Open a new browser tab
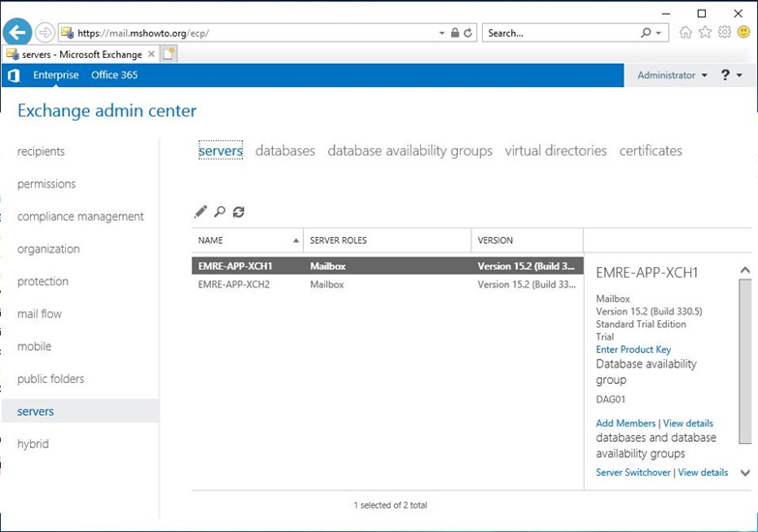The image size is (758, 532). [168, 53]
